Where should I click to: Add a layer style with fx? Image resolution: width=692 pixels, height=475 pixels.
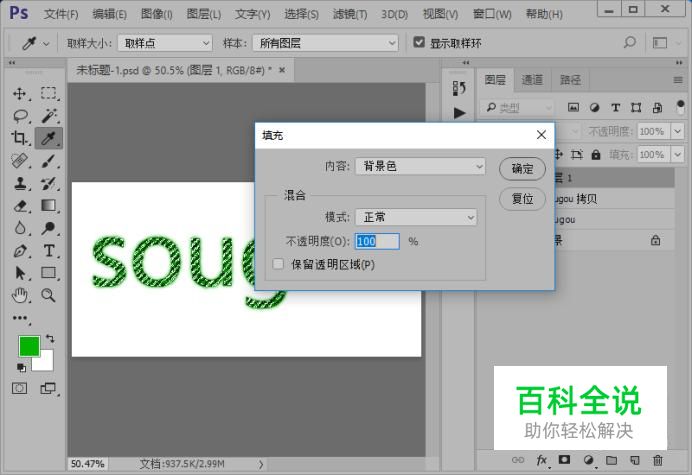coord(542,460)
